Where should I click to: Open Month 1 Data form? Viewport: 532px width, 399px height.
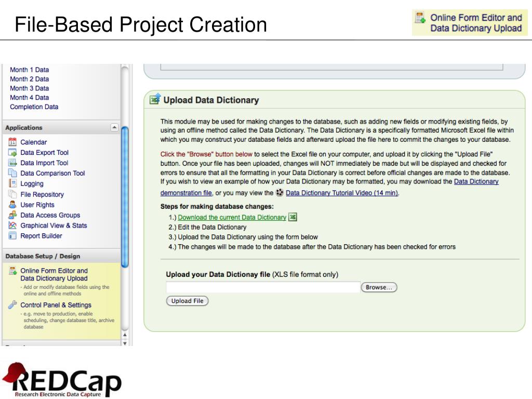point(30,70)
